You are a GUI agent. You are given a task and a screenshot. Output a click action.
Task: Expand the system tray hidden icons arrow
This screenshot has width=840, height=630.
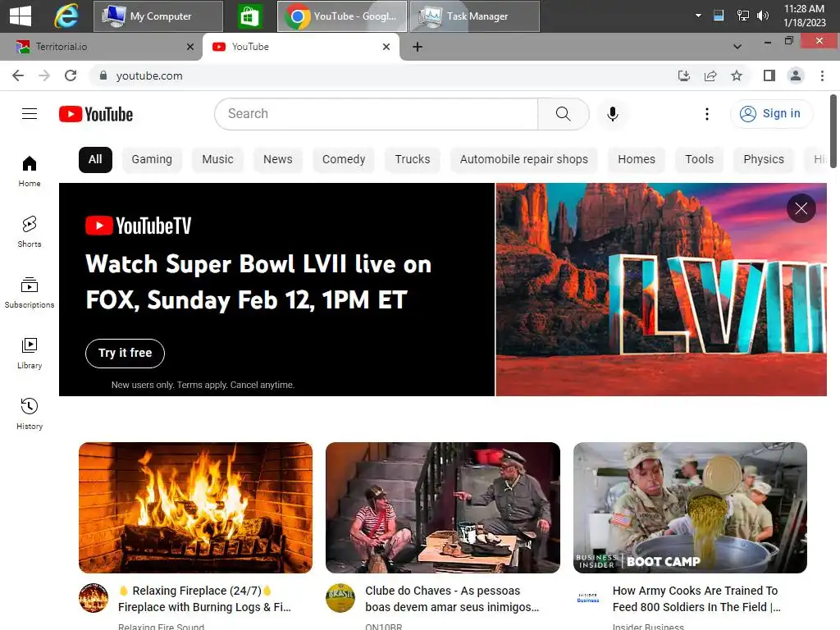pyautogui.click(x=698, y=16)
